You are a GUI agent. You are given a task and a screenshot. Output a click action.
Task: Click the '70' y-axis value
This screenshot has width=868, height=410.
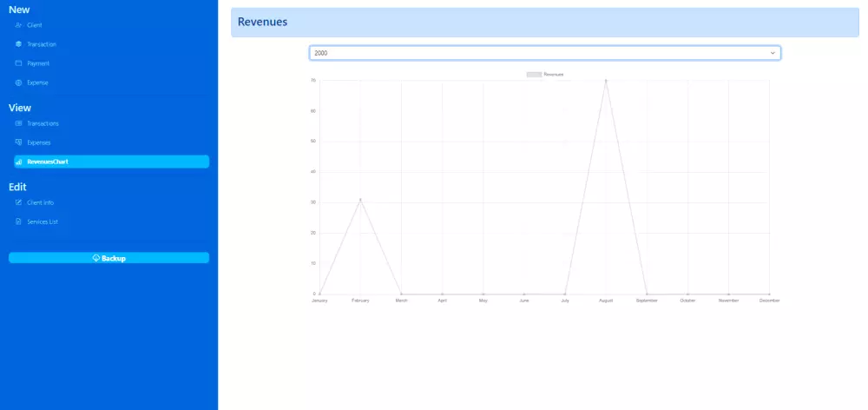click(x=313, y=80)
